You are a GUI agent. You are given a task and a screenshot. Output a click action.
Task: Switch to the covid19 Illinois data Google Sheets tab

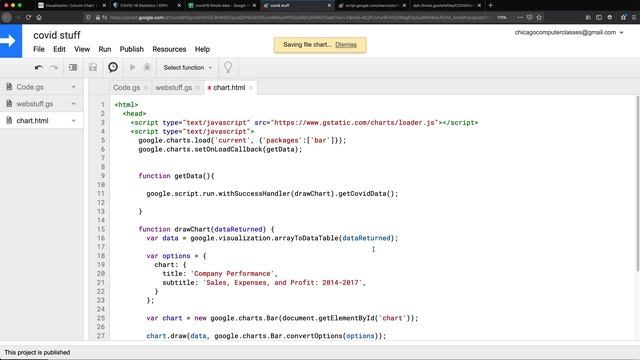tap(221, 6)
